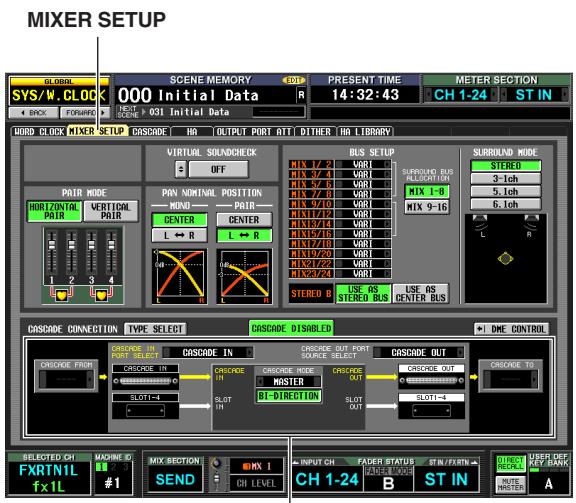Open the MIX 1/2 bus type selector
The image size is (576, 503).
363,164
